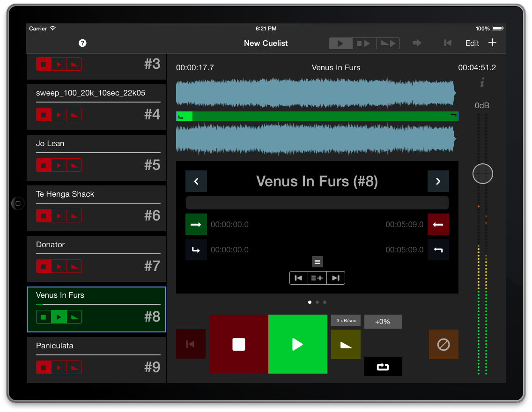This screenshot has width=532, height=412.
Task: Click the empty notes field below cue title
Action: click(317, 203)
